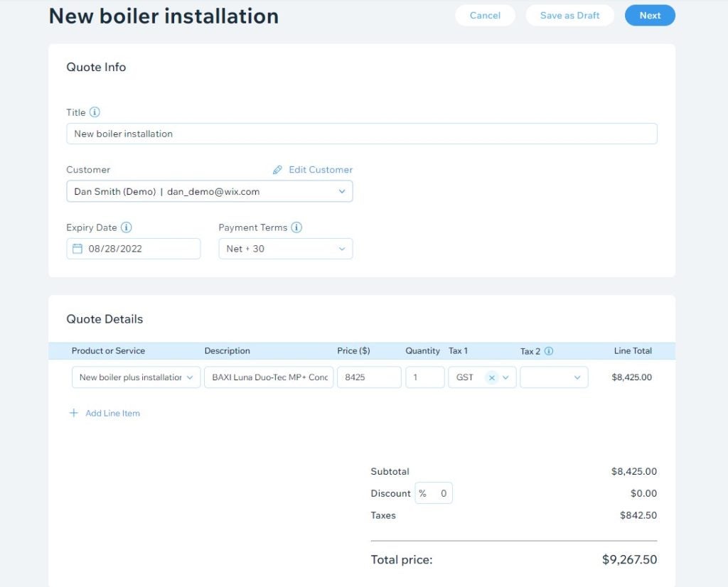Edit the Discount value field

click(439, 492)
